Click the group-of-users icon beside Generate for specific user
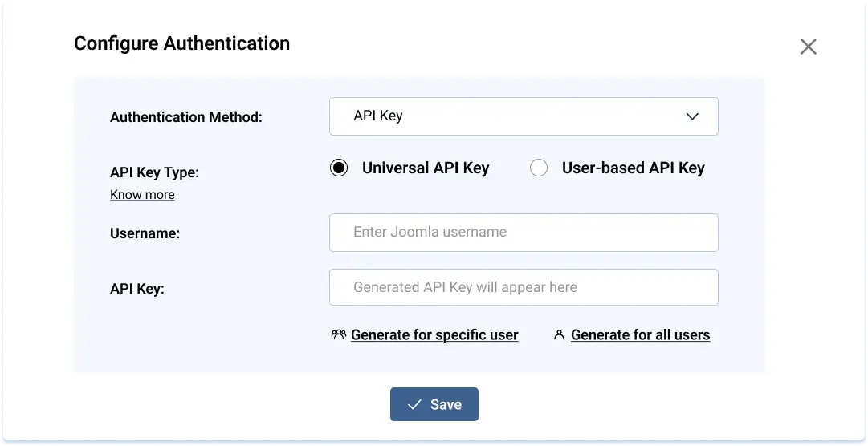Image resolution: width=868 pixels, height=446 pixels. pyautogui.click(x=338, y=334)
